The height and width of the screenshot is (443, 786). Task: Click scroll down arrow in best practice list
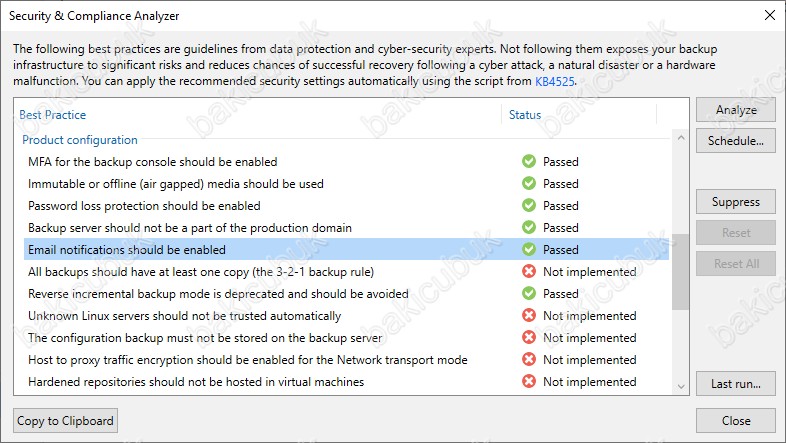coord(681,386)
